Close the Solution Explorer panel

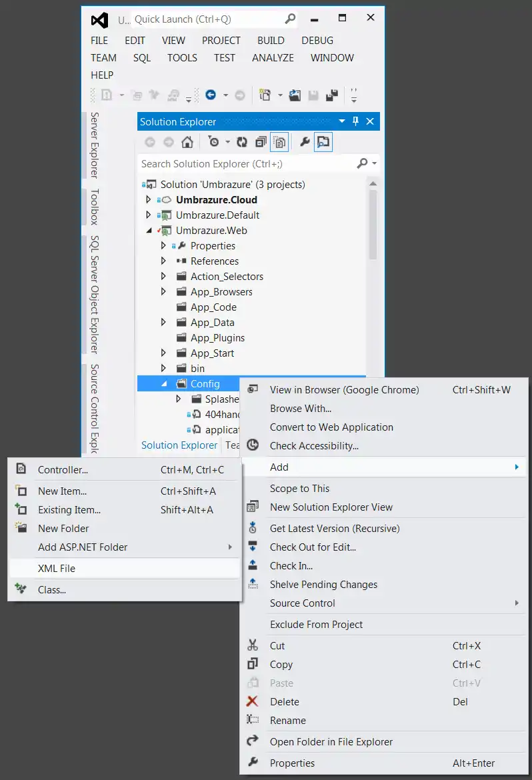tap(370, 121)
